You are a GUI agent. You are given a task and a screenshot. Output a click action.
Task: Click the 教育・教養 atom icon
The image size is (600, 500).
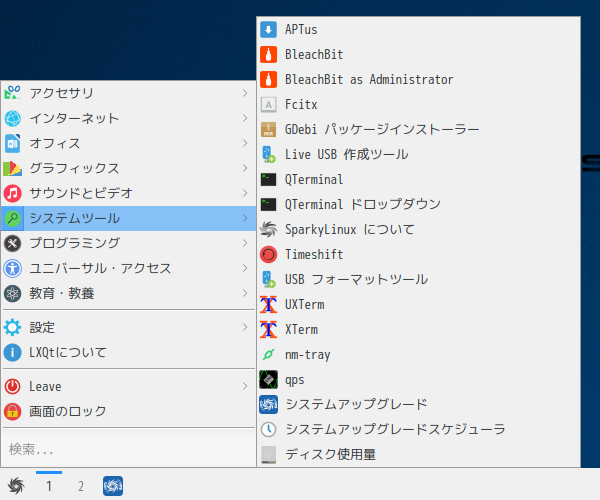tap(13, 293)
